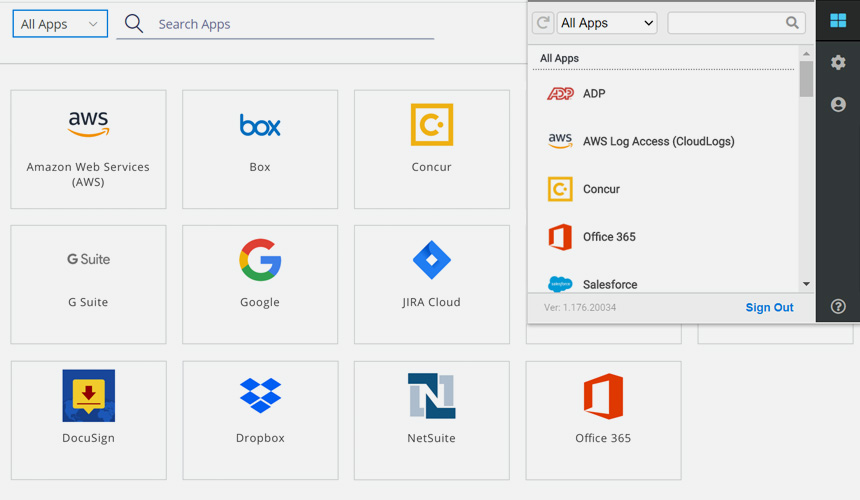Viewport: 860px width, 500px height.
Task: Click the ADP icon in the popup list
Action: [560, 94]
